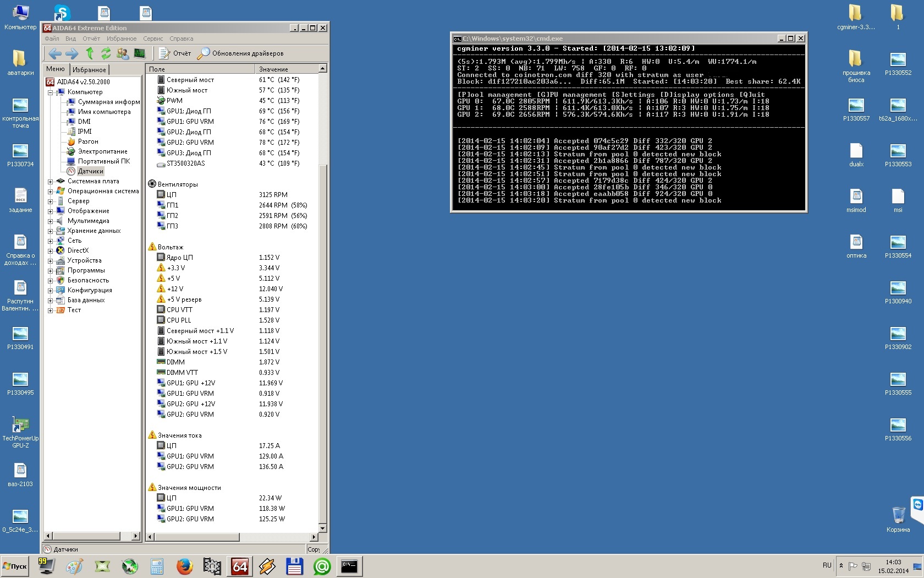Open the Отчёт menu in the menu bar

91,39
